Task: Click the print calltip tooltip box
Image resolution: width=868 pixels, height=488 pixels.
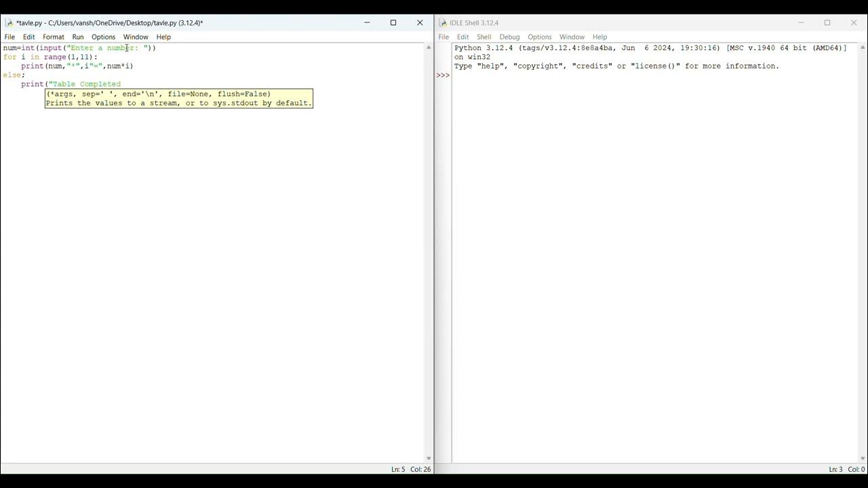Action: 179,98
